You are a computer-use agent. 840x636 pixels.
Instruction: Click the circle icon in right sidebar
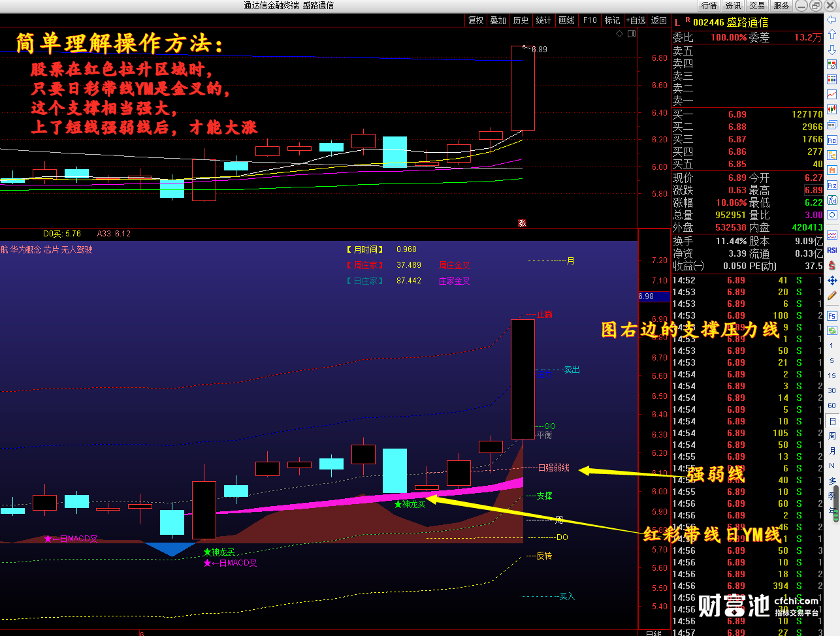[x=832, y=215]
